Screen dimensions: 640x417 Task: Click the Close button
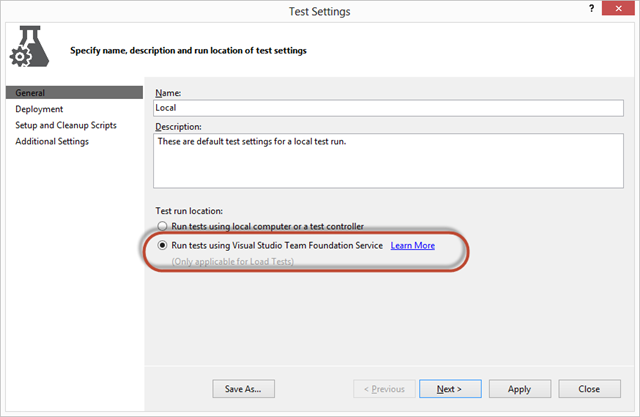[589, 389]
